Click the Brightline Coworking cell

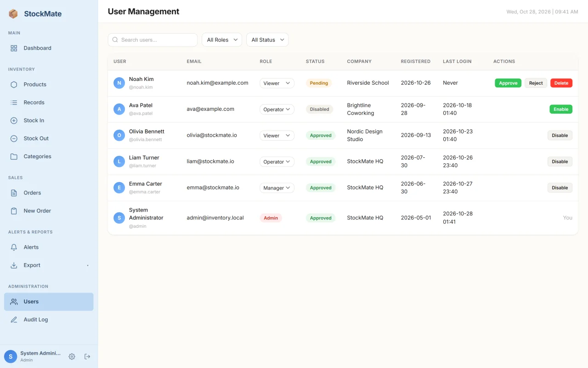[361, 109]
